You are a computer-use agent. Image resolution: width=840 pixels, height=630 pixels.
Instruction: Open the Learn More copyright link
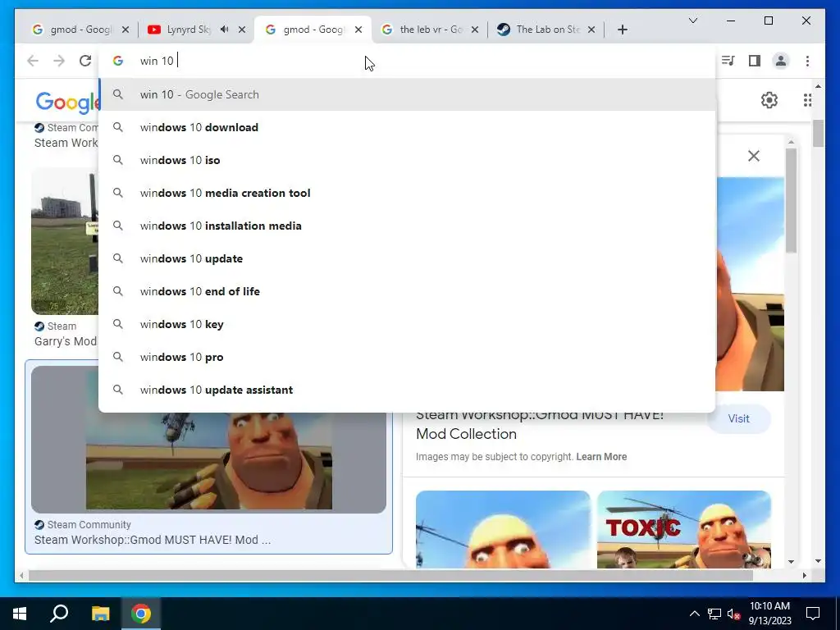pos(601,457)
